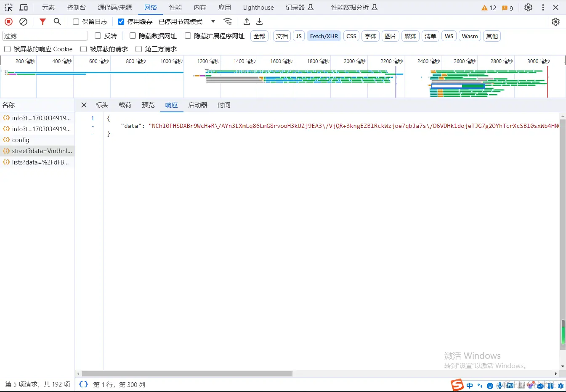Viewport: 566px width, 392px height.
Task: Open the 性能数据分析 panel tab
Action: (x=354, y=8)
